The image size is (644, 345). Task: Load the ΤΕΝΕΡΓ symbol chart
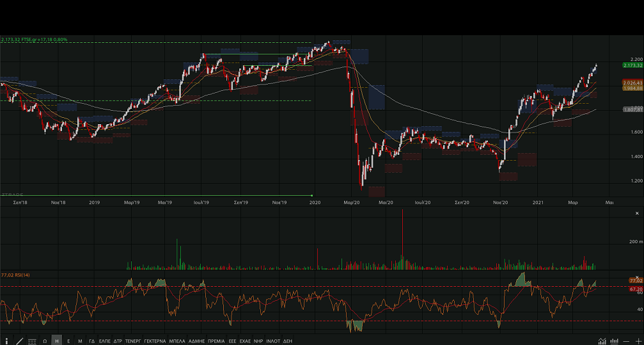133,341
